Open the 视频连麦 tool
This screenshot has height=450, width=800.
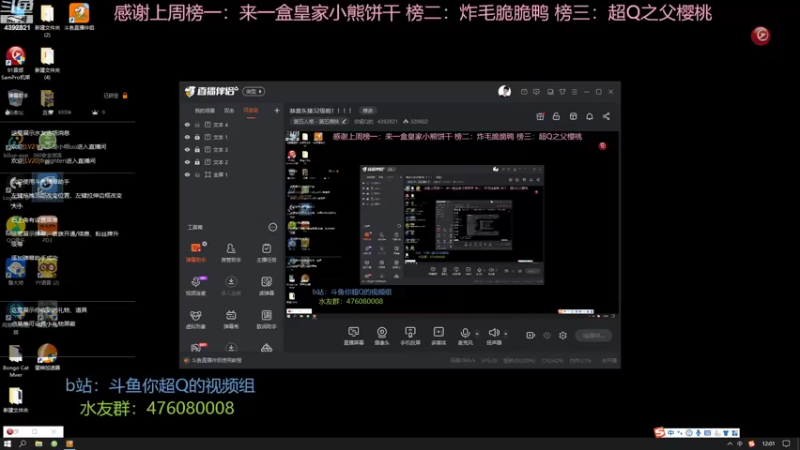coord(196,286)
